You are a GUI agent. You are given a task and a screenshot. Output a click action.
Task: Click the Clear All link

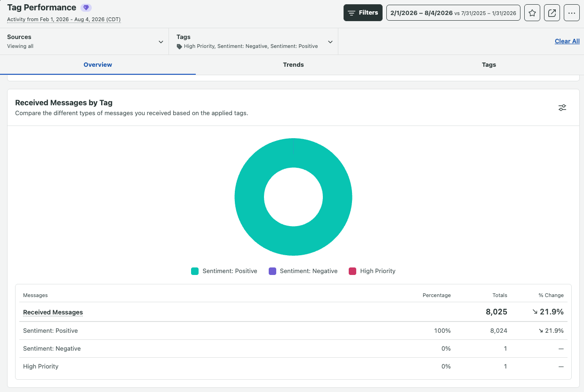[567, 41]
